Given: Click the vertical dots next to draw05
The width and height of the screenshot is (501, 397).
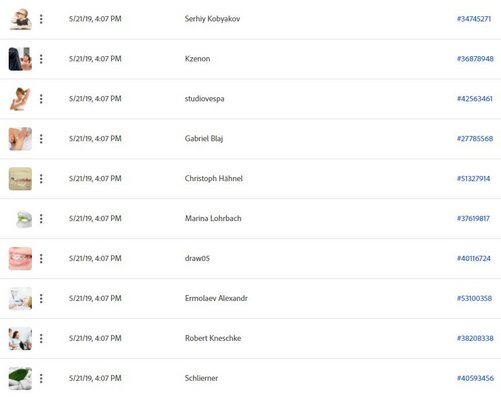Looking at the screenshot, I should [x=41, y=258].
